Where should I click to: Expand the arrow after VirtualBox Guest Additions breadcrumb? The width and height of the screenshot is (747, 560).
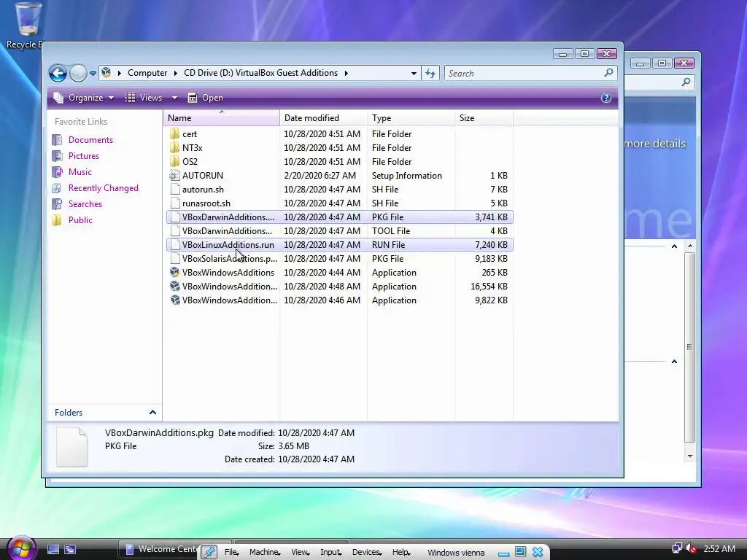[347, 73]
